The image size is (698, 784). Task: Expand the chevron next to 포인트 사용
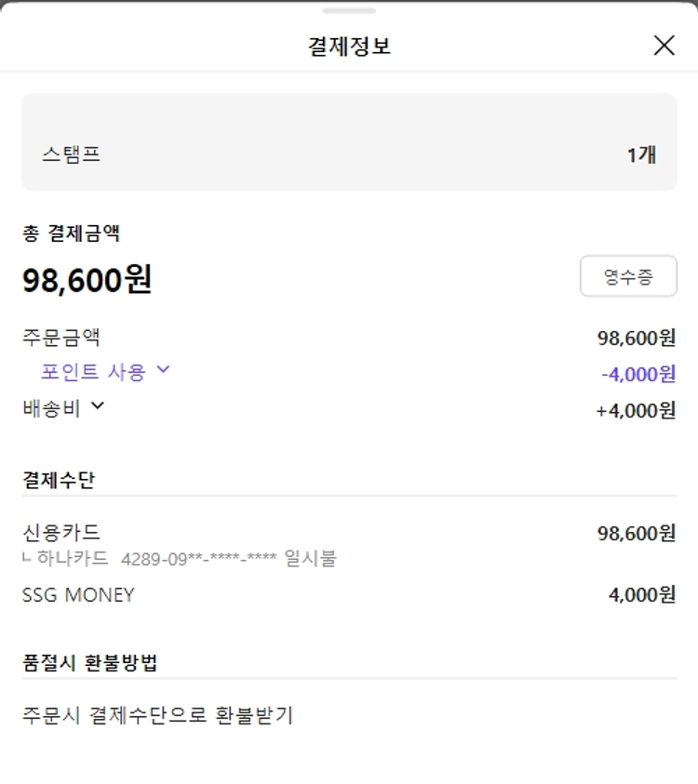[163, 370]
